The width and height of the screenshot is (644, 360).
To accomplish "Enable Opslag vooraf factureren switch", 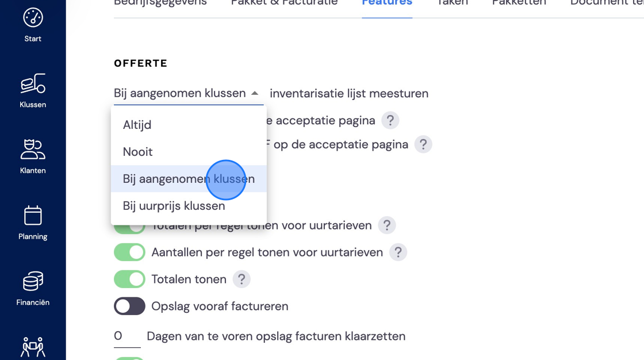I will pyautogui.click(x=129, y=306).
